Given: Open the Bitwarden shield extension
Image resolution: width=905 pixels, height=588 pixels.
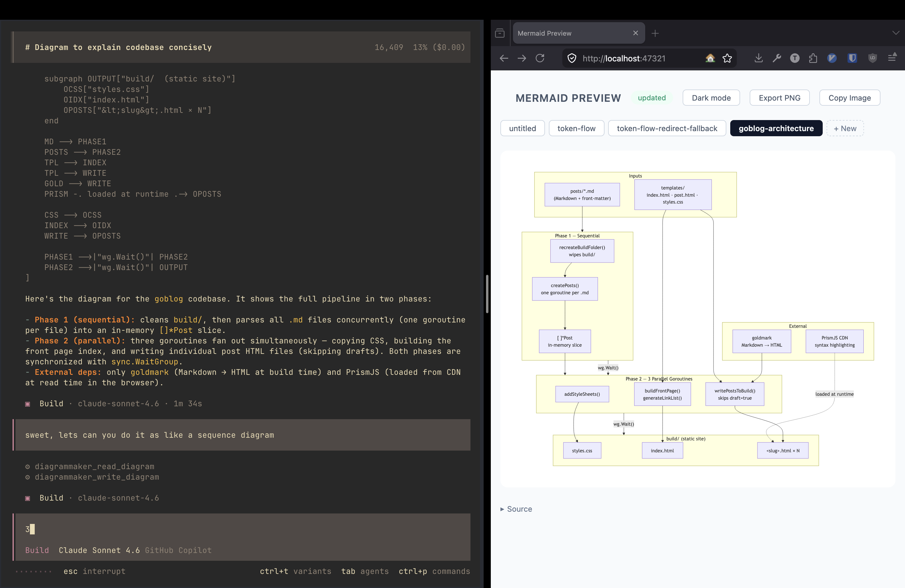Looking at the screenshot, I should point(852,58).
